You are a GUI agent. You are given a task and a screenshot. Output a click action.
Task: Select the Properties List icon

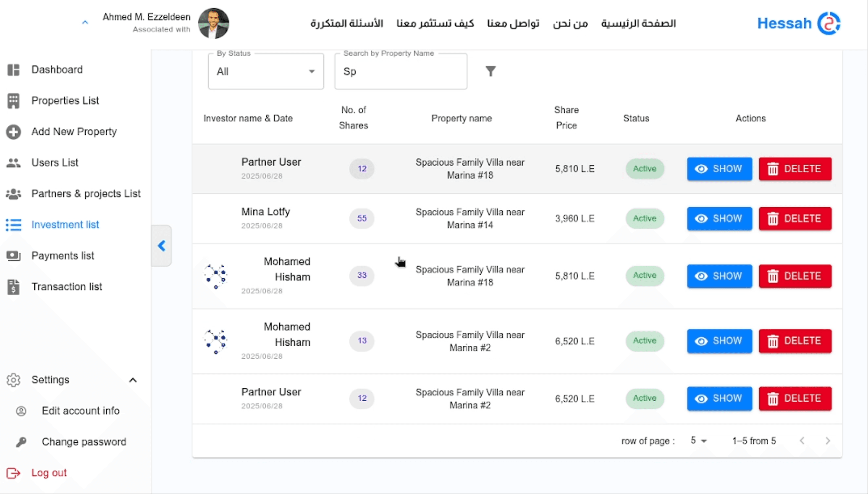coord(14,100)
